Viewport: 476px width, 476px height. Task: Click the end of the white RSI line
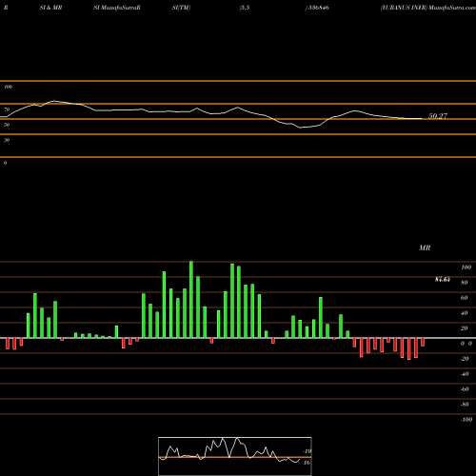click(x=422, y=119)
